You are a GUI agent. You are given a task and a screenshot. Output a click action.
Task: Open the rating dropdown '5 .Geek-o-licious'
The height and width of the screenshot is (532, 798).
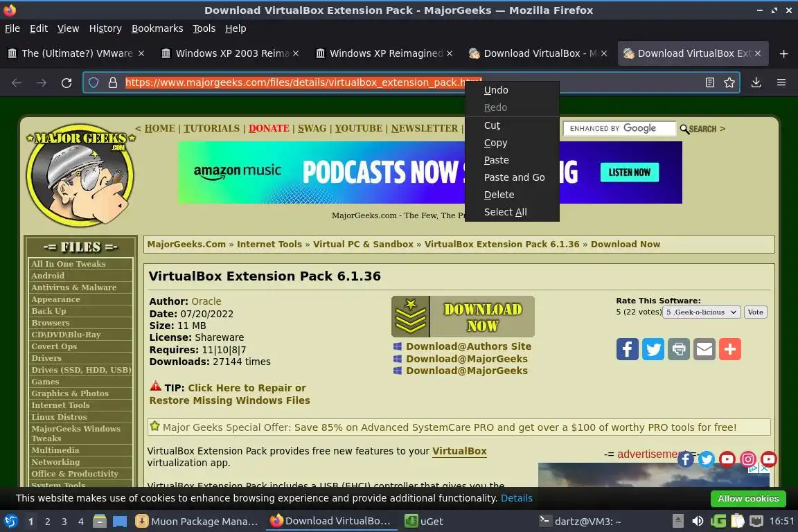point(701,312)
